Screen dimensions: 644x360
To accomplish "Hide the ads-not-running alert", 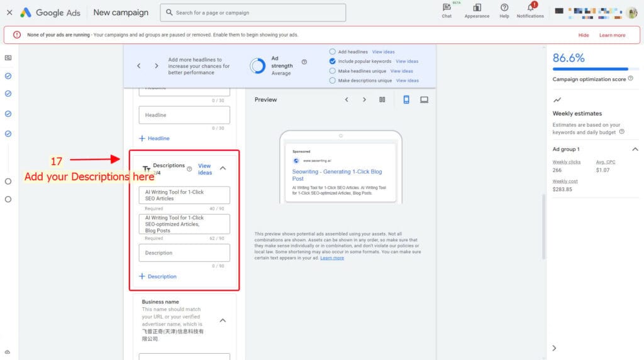I will (583, 35).
